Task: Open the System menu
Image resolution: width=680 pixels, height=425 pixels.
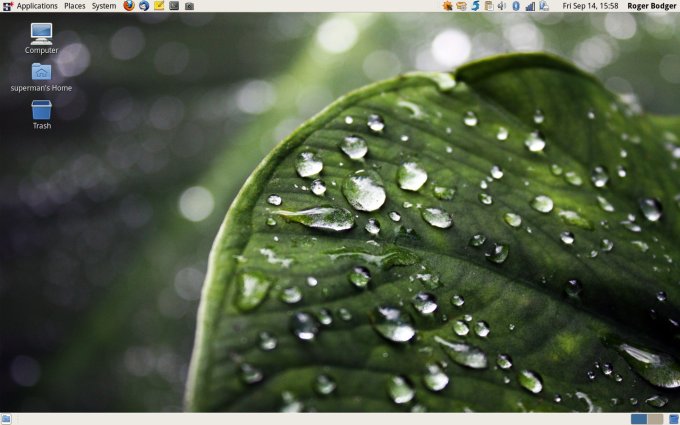Action: (104, 6)
